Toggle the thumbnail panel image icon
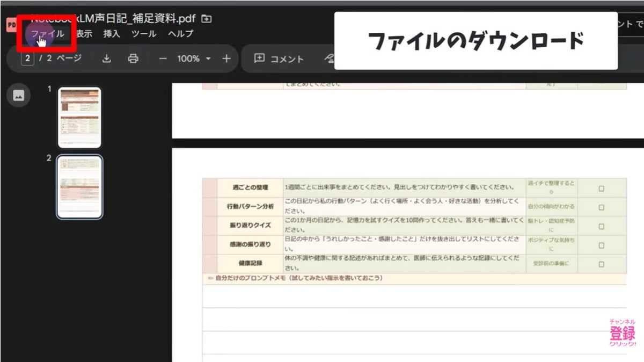Viewport: 644px width, 362px height. tap(18, 96)
